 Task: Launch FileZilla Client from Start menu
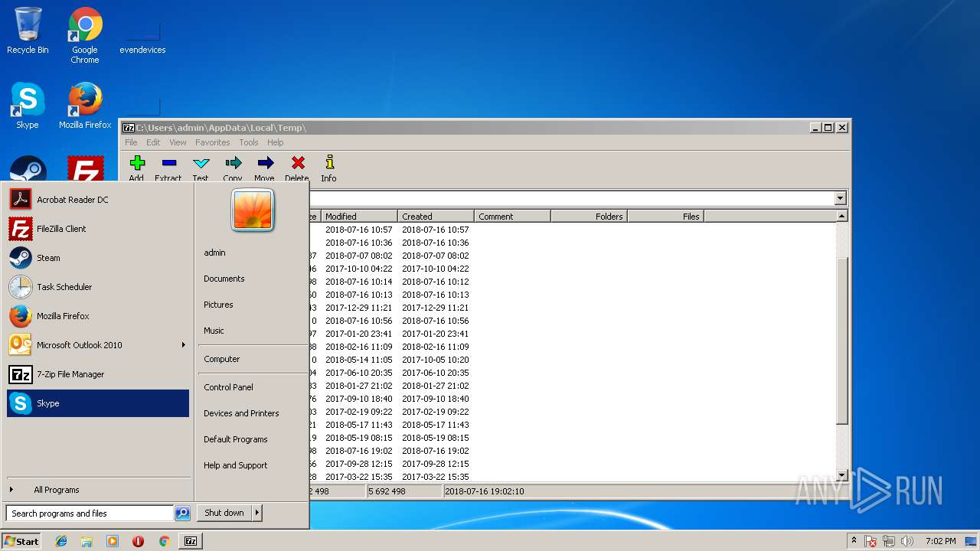97,229
